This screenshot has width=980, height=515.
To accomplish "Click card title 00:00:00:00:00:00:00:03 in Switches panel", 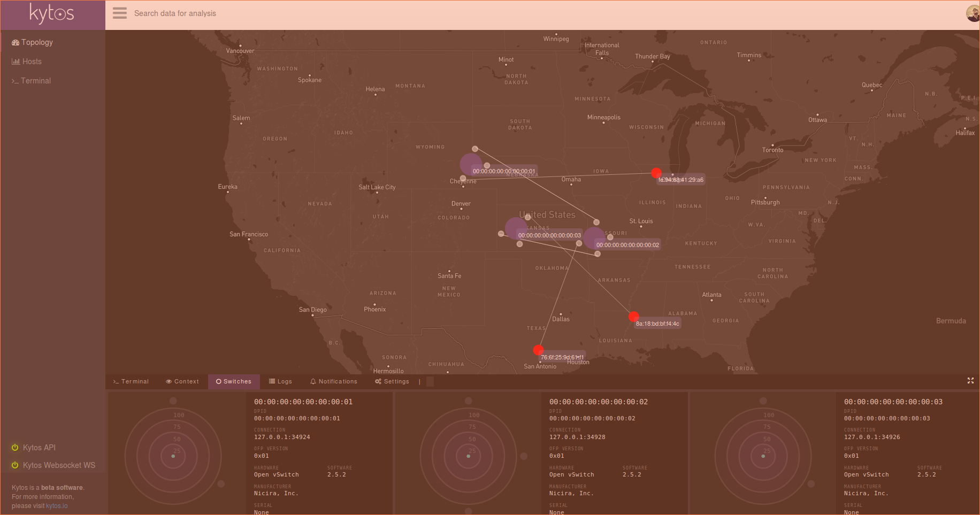I will [893, 402].
